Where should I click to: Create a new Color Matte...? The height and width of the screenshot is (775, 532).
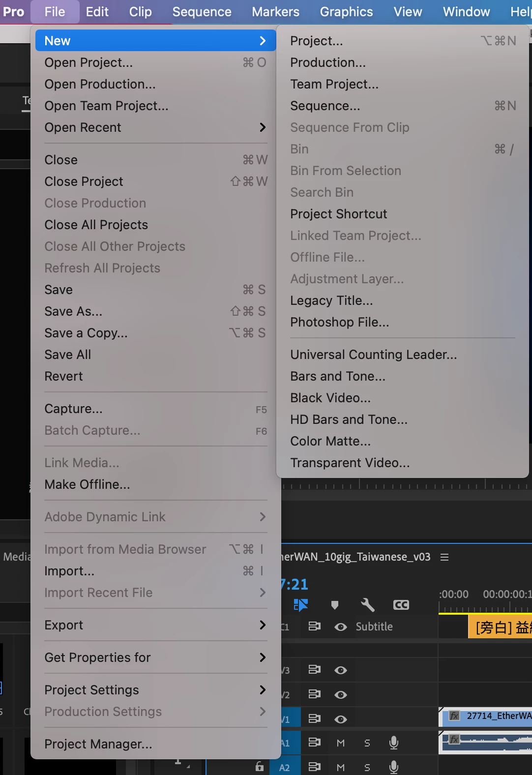coord(403,441)
